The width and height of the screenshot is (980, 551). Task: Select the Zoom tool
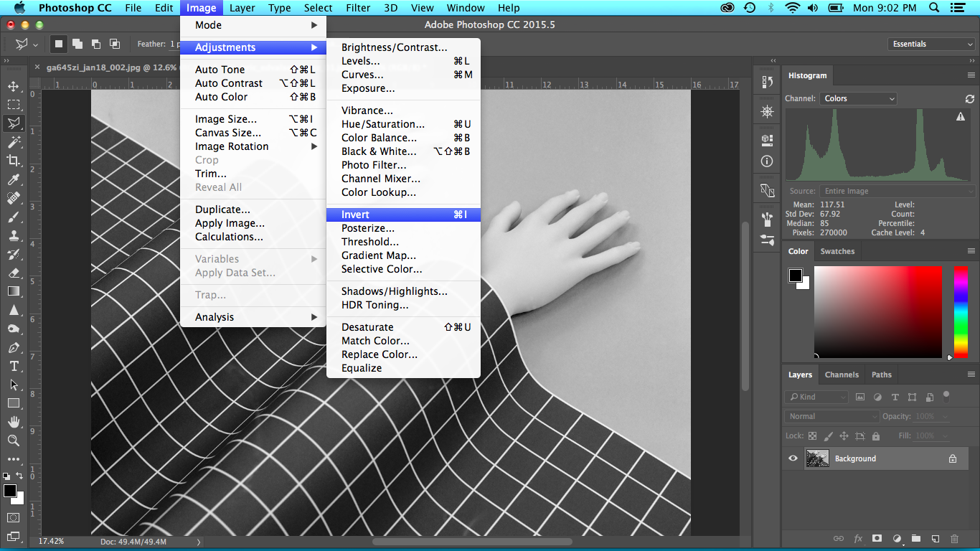pos(13,441)
